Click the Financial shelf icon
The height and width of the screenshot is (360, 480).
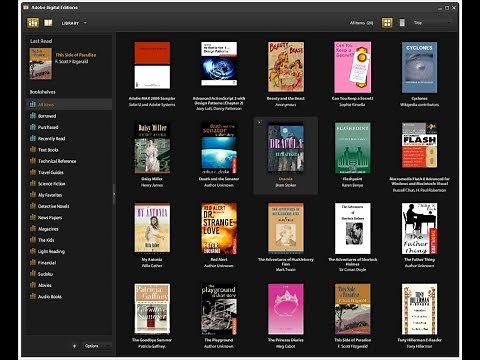(33, 262)
